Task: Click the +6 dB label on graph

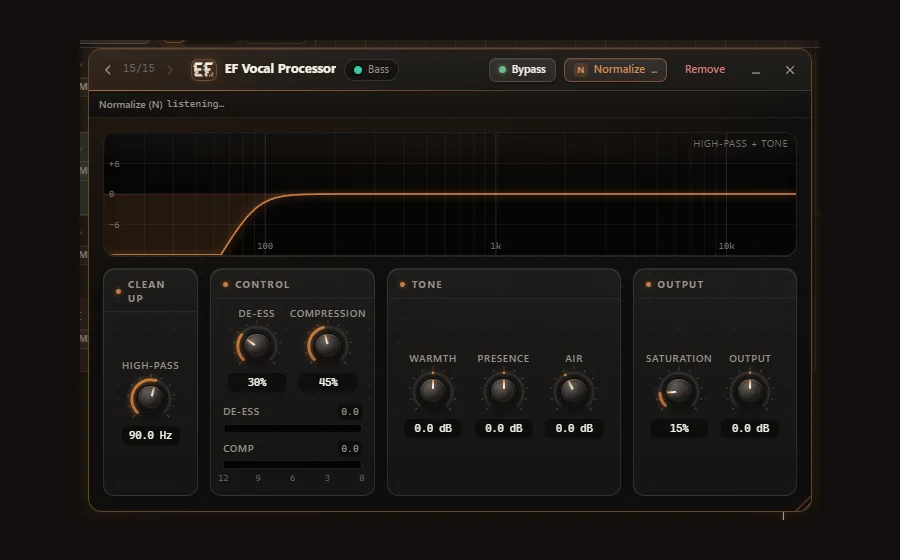Action: point(114,164)
